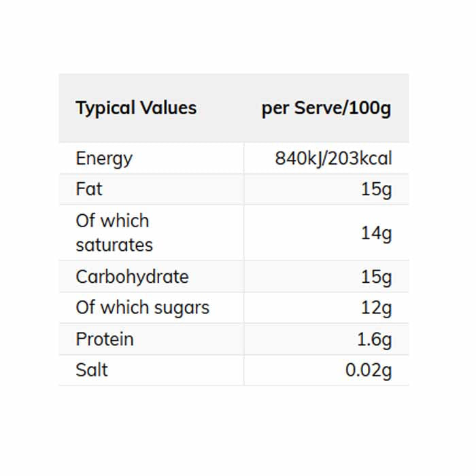This screenshot has width=476, height=476.
Task: Select the "Of which saturates" label
Action: tap(114, 233)
